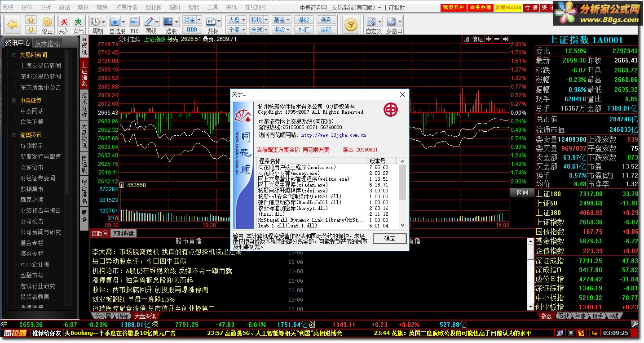This screenshot has width=644, height=343.
Task: Open news 涨停复盘：独角兽概念股迎风而起
Action: tap(142, 280)
